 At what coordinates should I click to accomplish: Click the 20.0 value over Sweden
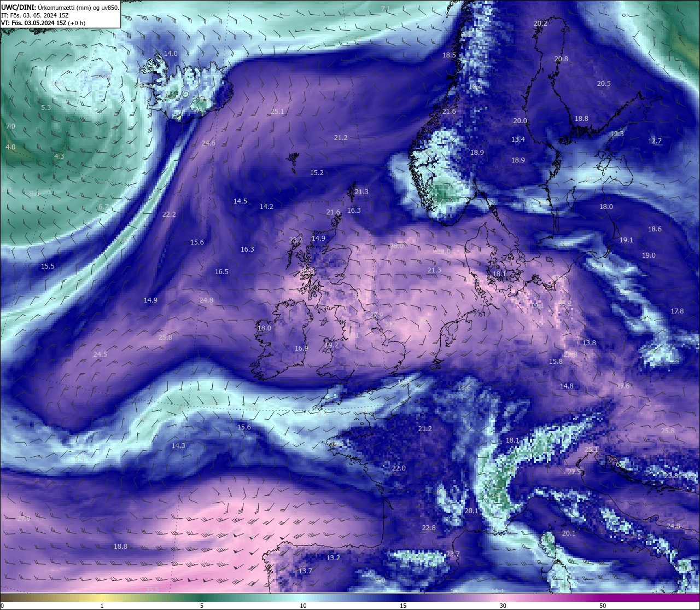coord(520,121)
